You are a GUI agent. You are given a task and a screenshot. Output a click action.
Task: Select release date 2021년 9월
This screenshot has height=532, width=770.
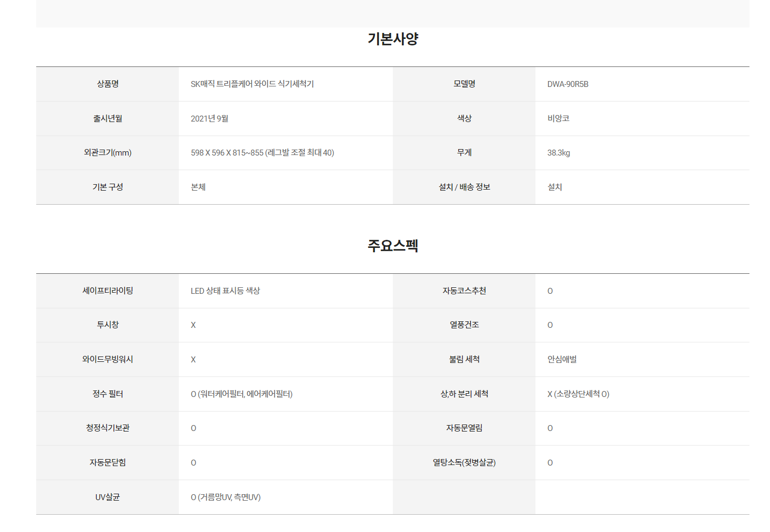(x=210, y=118)
